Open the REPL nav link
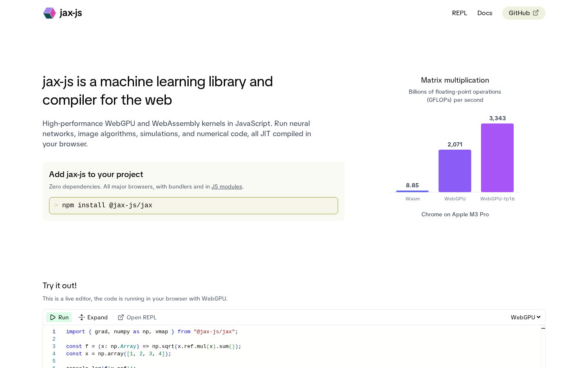 (x=459, y=13)
